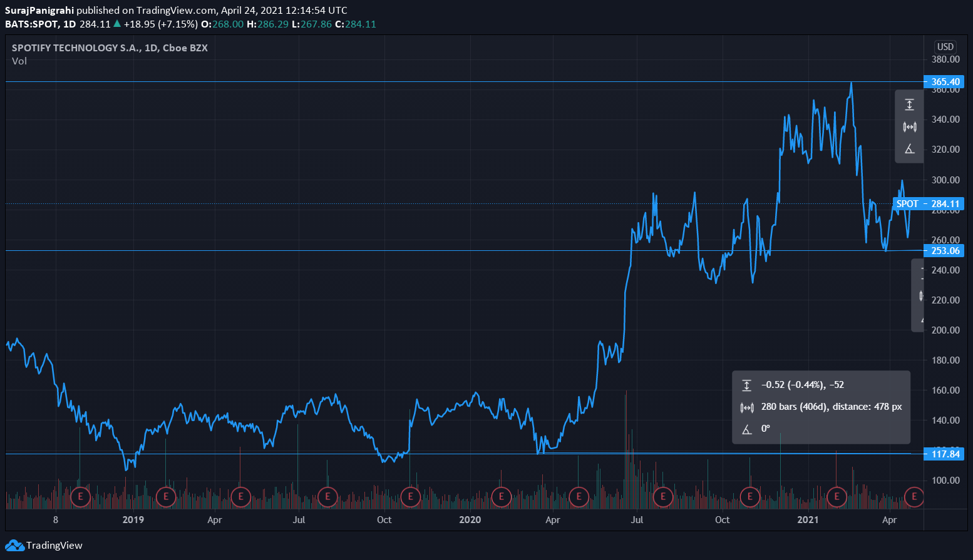Open earnings marker E just after Oct 2019
The width and height of the screenshot is (973, 560).
(410, 497)
